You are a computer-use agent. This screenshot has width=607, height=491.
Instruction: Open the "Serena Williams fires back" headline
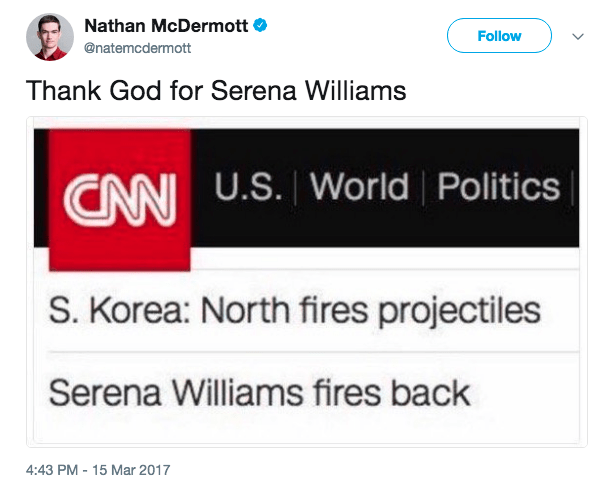(x=259, y=390)
